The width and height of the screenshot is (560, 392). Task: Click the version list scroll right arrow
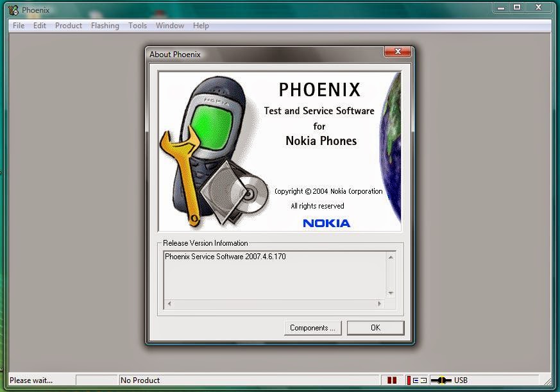[x=379, y=303]
